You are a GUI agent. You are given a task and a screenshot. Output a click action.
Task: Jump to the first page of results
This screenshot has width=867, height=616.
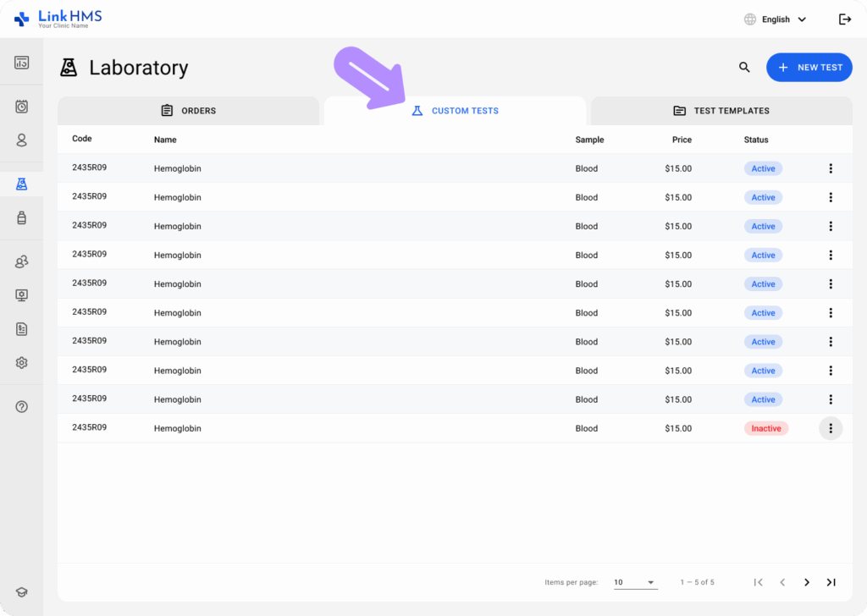[x=758, y=582]
